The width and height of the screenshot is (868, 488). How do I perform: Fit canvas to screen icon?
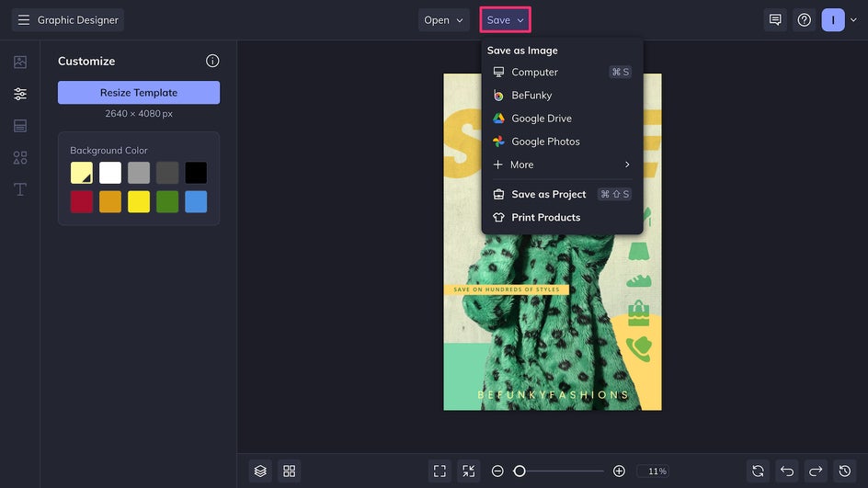point(440,471)
